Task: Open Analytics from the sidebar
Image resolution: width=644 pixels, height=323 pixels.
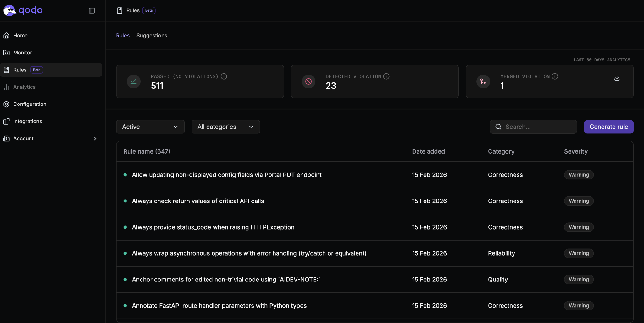Action: pos(24,87)
